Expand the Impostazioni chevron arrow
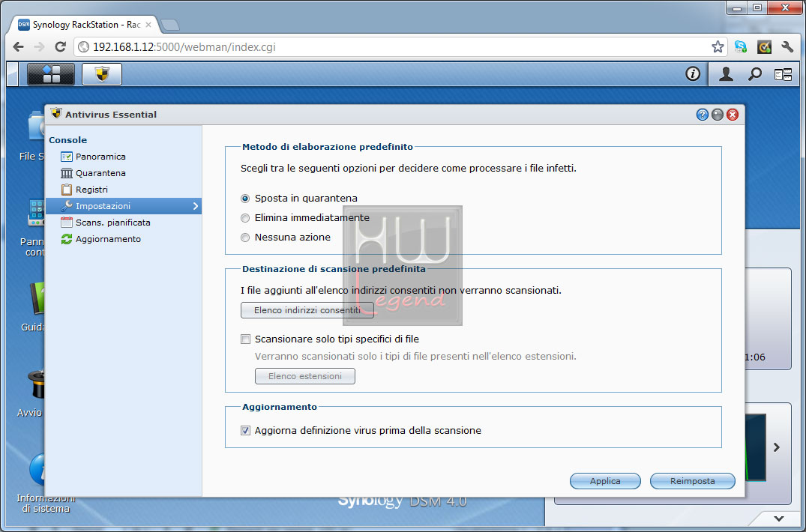This screenshot has height=532, width=806. tap(196, 206)
